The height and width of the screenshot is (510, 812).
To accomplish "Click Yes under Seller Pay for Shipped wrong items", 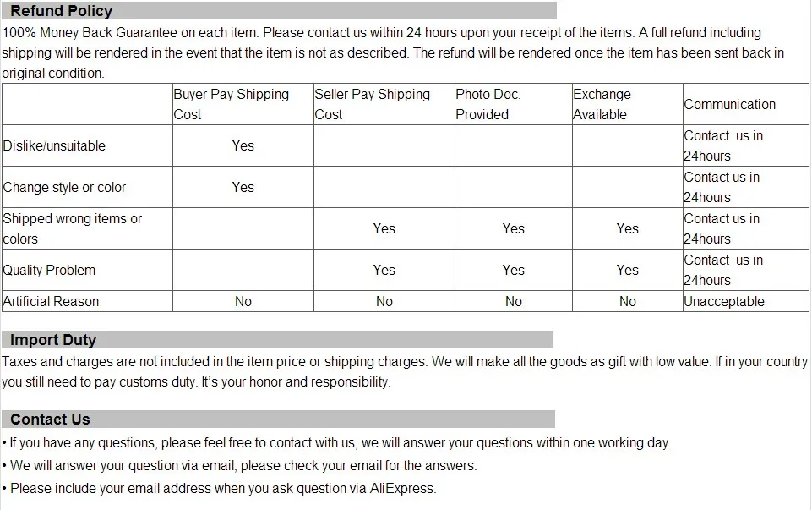I will click(384, 229).
